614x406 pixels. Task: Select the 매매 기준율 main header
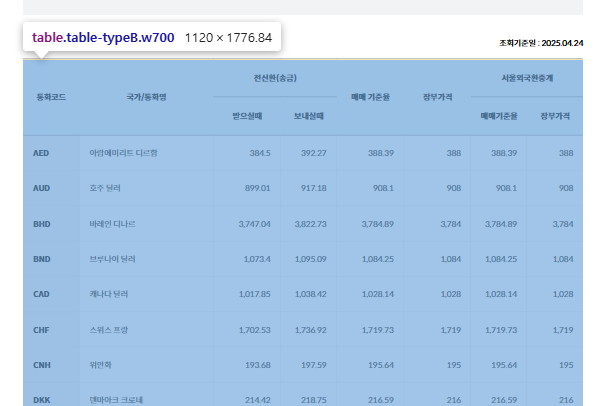370,97
